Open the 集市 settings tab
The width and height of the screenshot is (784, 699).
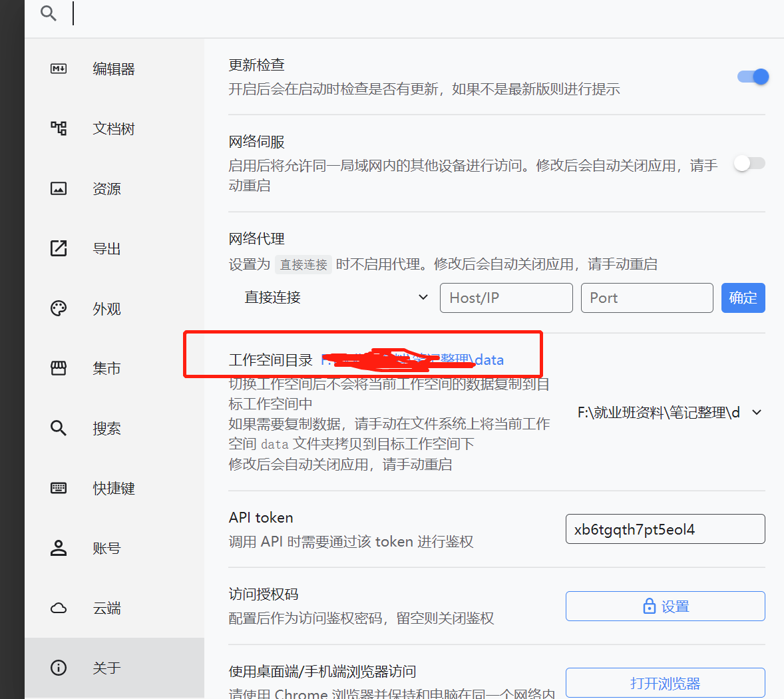[114, 369]
